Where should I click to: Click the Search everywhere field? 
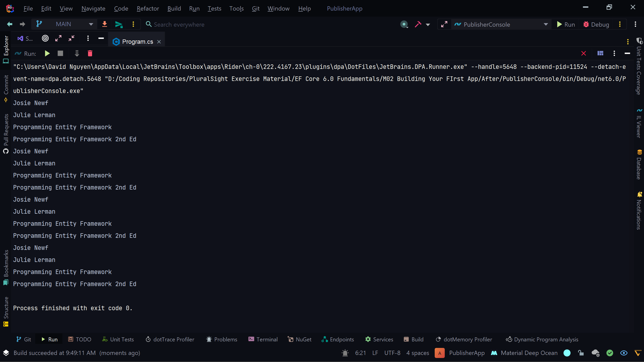[x=179, y=24]
